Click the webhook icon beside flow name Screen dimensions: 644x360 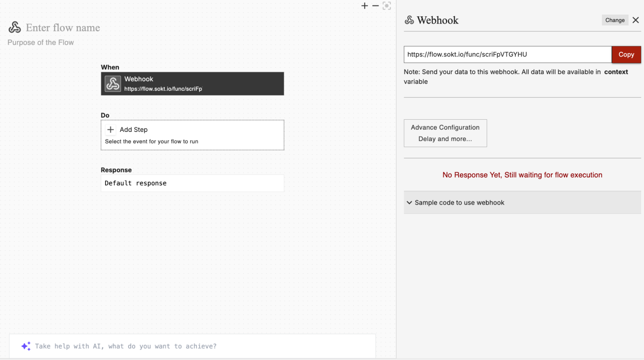pos(14,27)
